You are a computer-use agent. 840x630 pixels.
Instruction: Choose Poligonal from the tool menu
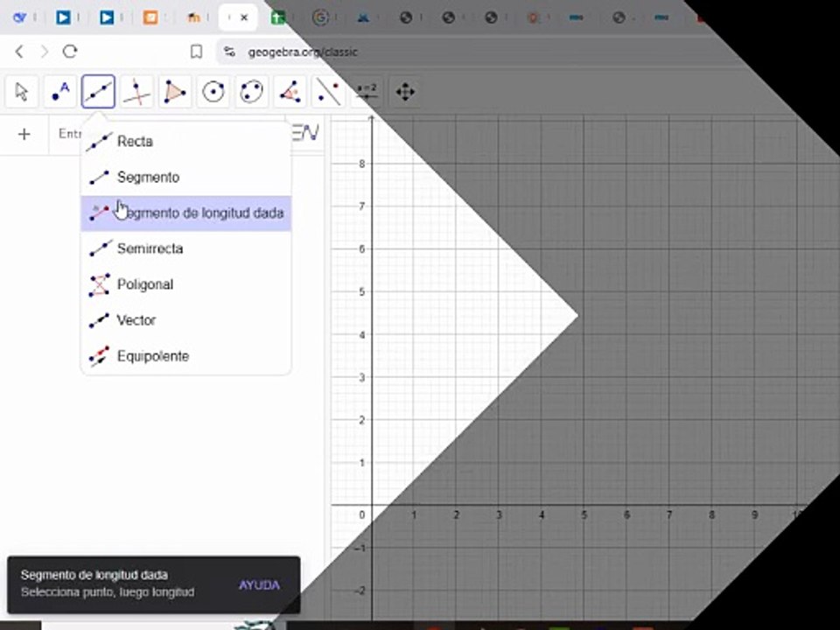pos(185,284)
